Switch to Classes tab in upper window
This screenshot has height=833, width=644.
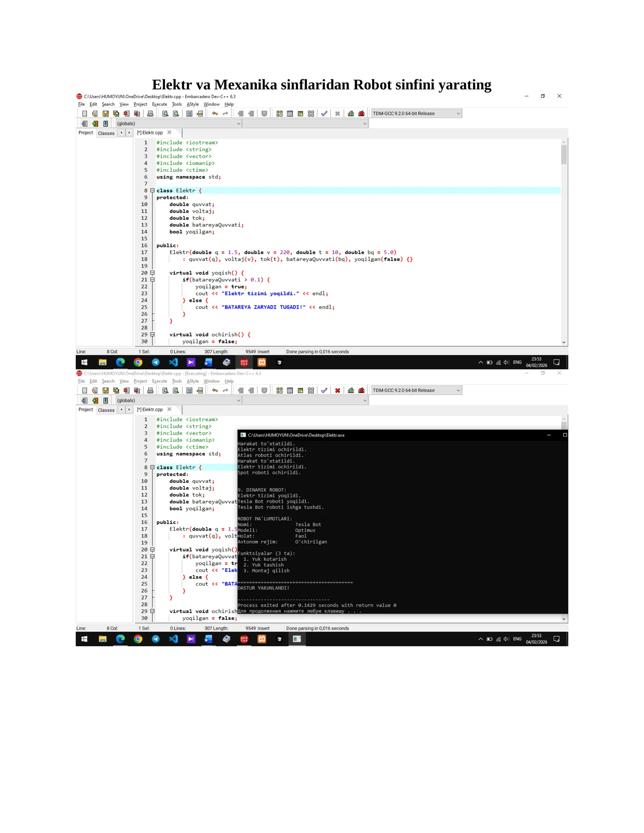(x=106, y=133)
